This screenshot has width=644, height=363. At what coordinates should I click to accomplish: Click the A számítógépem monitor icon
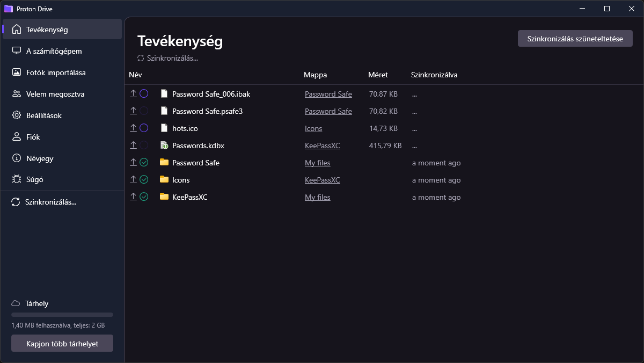click(17, 51)
